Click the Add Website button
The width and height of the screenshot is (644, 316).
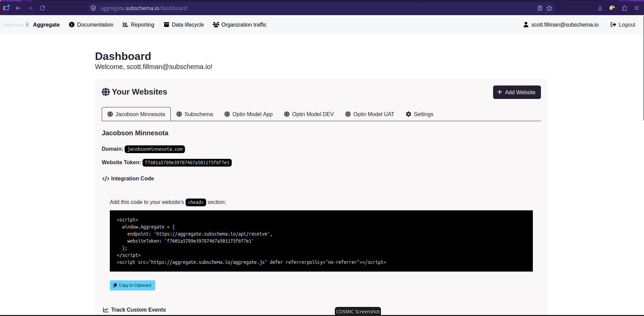517,92
